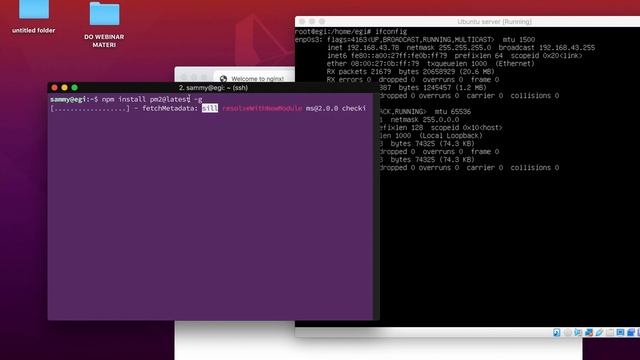The image size is (640, 360).
Task: Select the 'DO WEBINAR MATERI' folder icon
Action: pyautogui.click(x=104, y=14)
